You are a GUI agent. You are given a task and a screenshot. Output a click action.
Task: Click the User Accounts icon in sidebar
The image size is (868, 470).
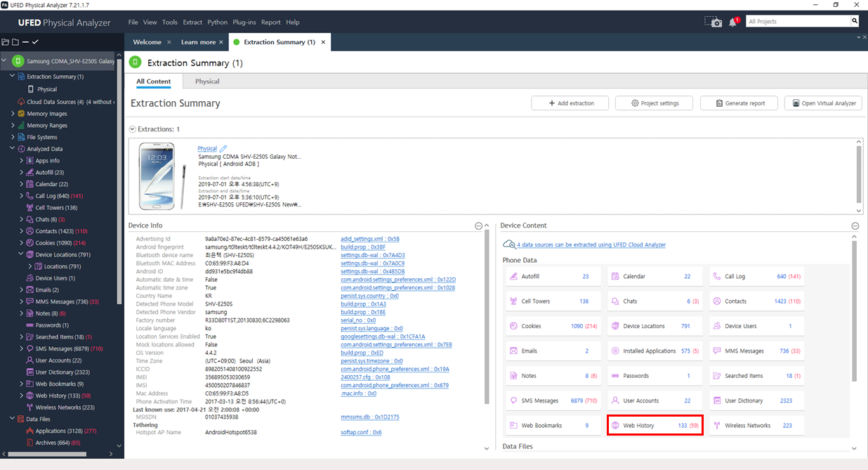tap(29, 360)
